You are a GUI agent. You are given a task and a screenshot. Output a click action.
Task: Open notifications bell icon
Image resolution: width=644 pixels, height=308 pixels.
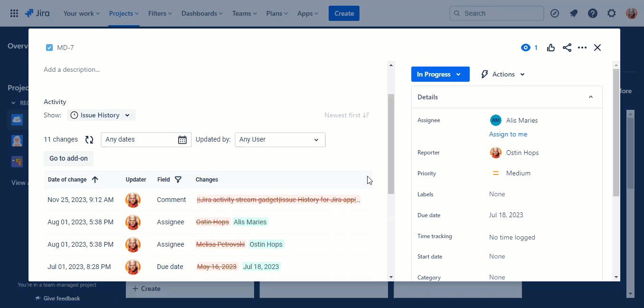tap(574, 13)
